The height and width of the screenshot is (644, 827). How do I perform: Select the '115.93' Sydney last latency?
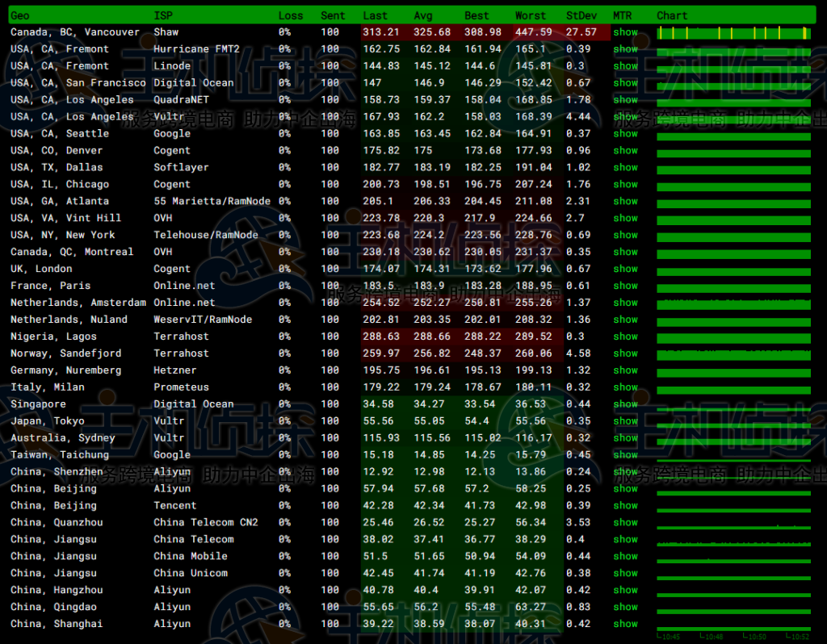point(381,437)
